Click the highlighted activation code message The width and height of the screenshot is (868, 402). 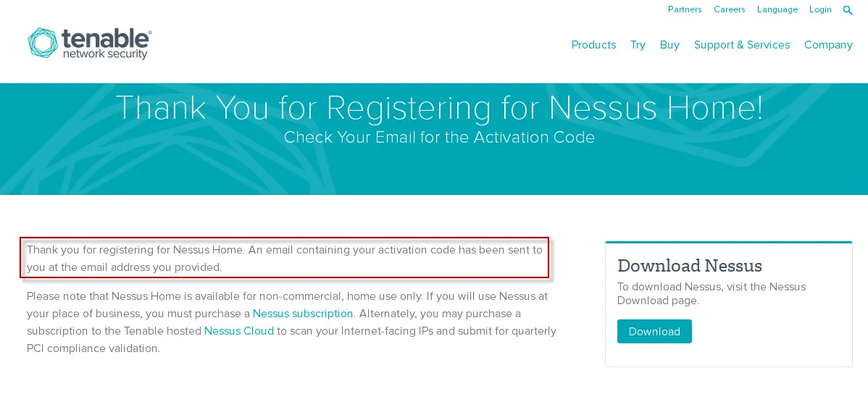(x=284, y=259)
